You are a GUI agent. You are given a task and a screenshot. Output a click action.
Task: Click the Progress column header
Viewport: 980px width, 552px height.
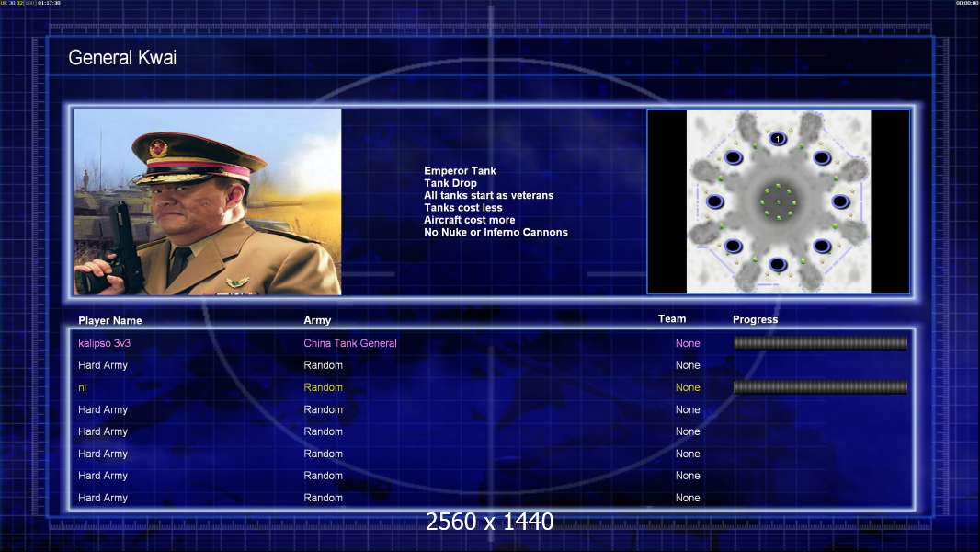(x=755, y=319)
